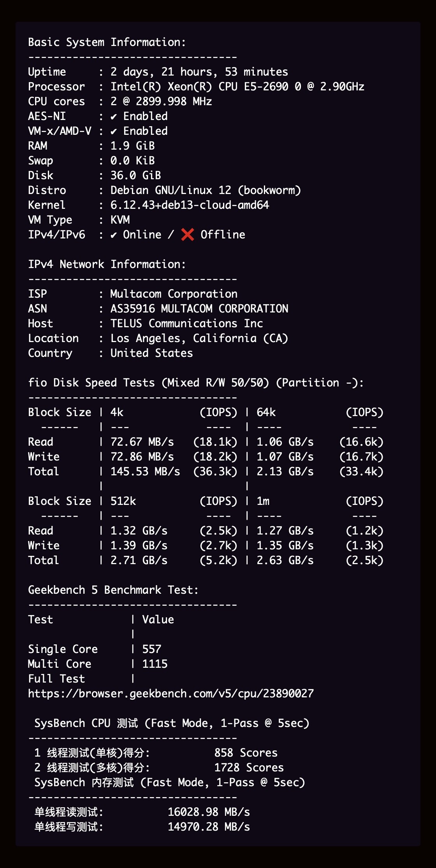The image size is (436, 868).
Task: Select the RAM value '1.9 GiB'
Action: pos(133,146)
